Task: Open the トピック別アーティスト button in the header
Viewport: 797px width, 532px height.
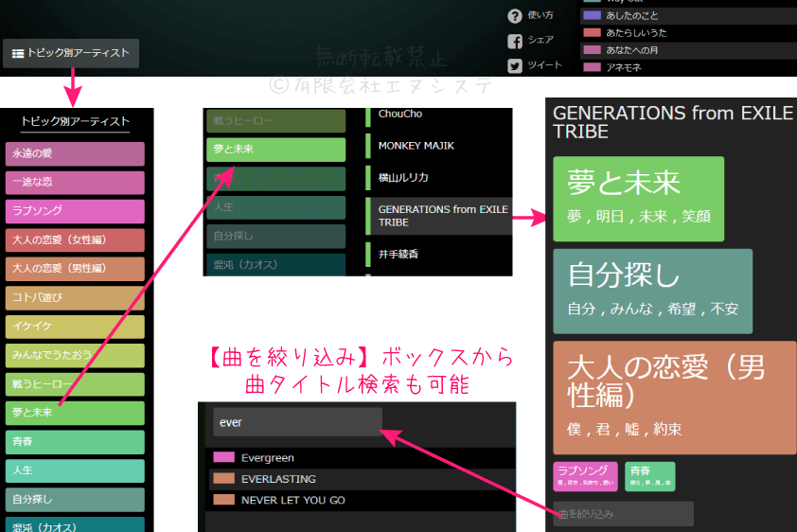Action: [x=71, y=53]
